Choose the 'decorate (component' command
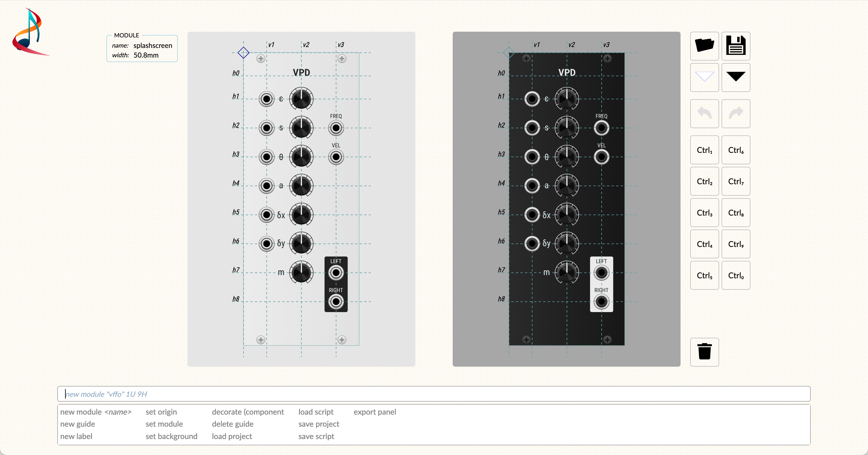The image size is (868, 455). click(x=248, y=412)
